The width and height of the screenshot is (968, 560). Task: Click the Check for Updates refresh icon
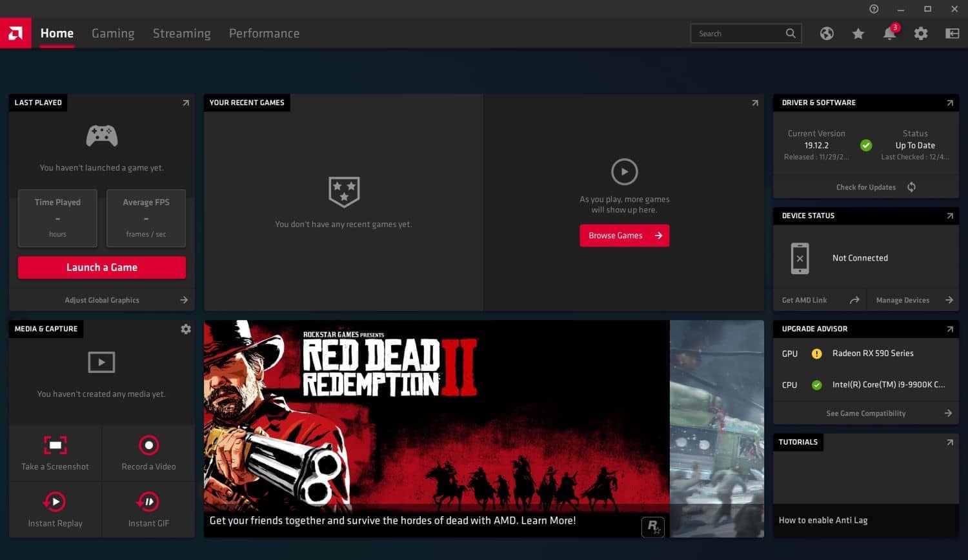[x=911, y=186]
